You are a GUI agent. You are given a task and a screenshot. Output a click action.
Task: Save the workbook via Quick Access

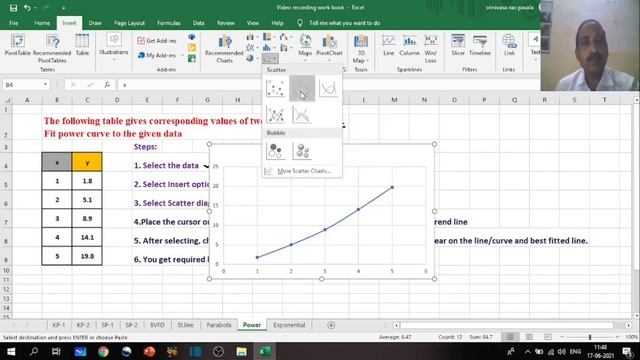click(13, 8)
